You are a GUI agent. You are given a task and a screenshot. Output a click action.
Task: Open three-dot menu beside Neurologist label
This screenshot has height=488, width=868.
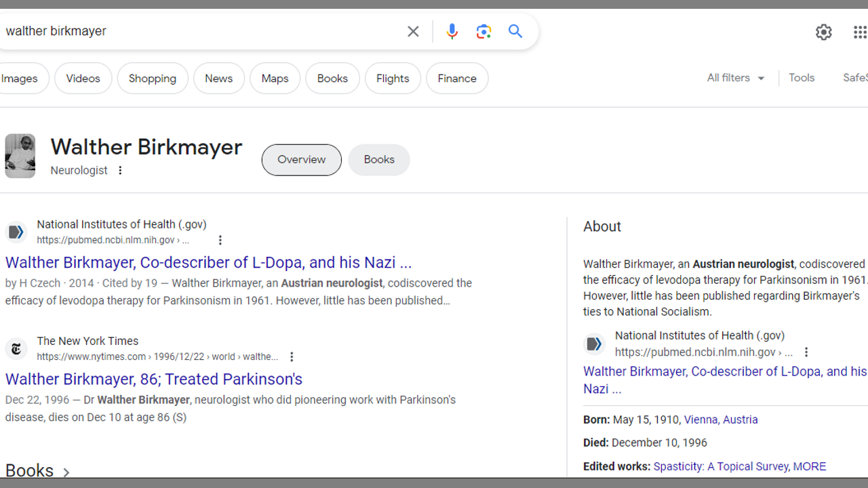pos(120,171)
